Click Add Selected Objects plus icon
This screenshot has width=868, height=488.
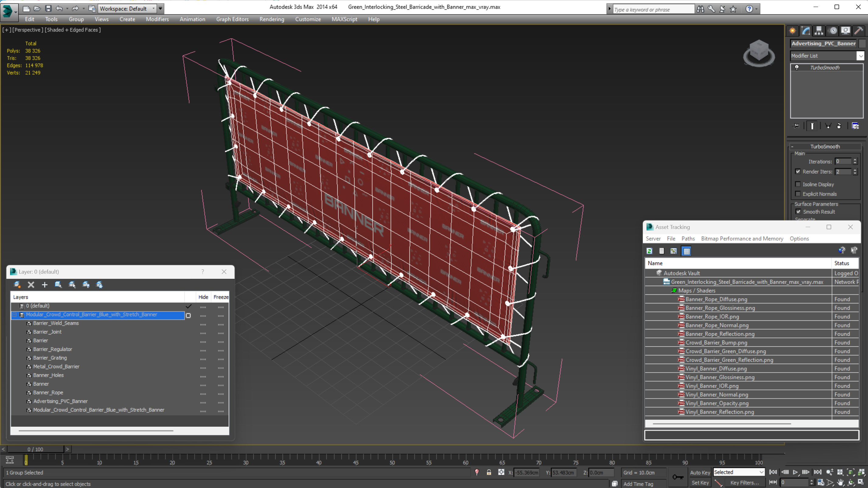pyautogui.click(x=44, y=285)
